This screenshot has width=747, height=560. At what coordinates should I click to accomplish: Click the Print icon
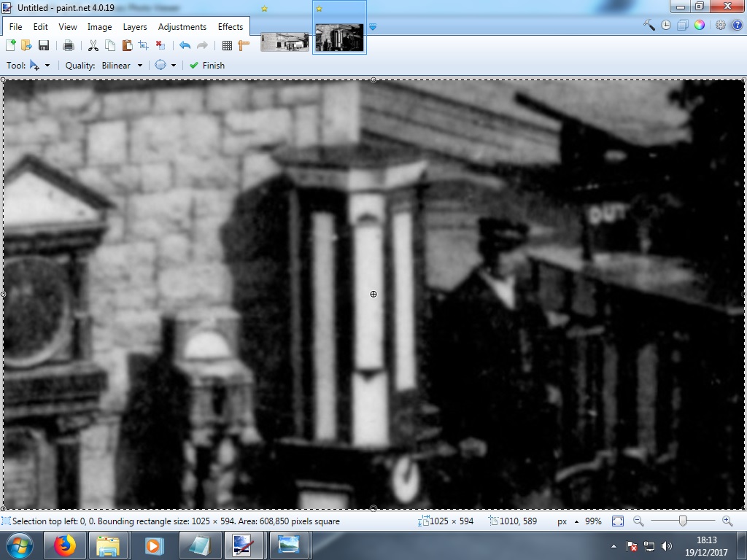point(69,44)
